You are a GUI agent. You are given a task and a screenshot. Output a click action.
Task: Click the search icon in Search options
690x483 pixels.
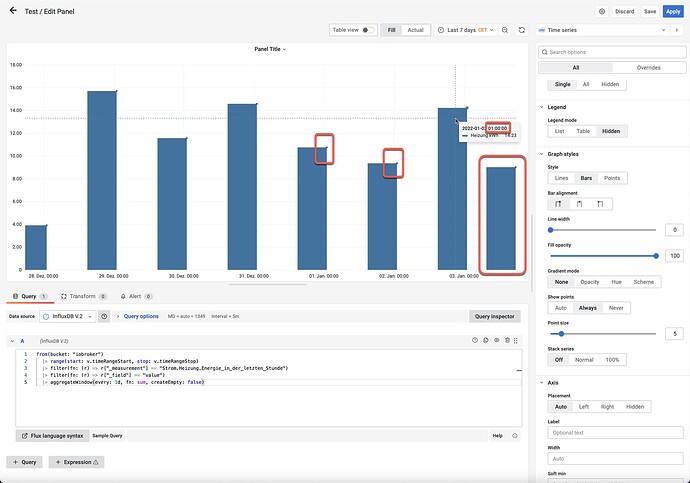tap(544, 52)
